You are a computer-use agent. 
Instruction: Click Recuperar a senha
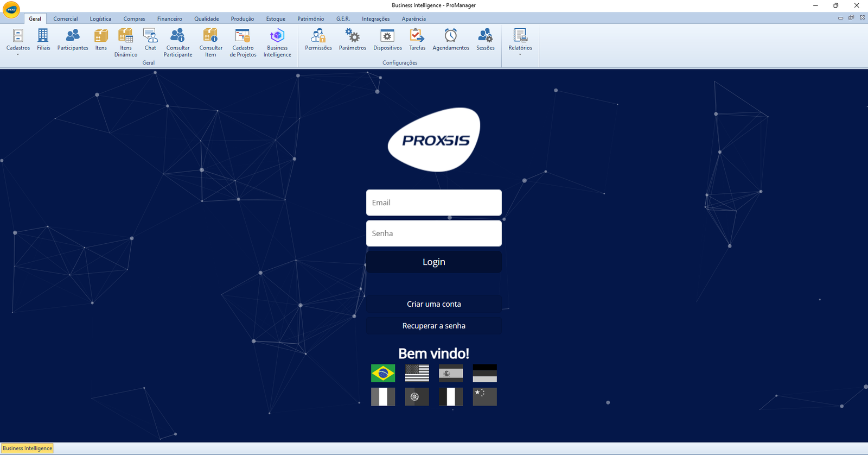click(x=434, y=326)
